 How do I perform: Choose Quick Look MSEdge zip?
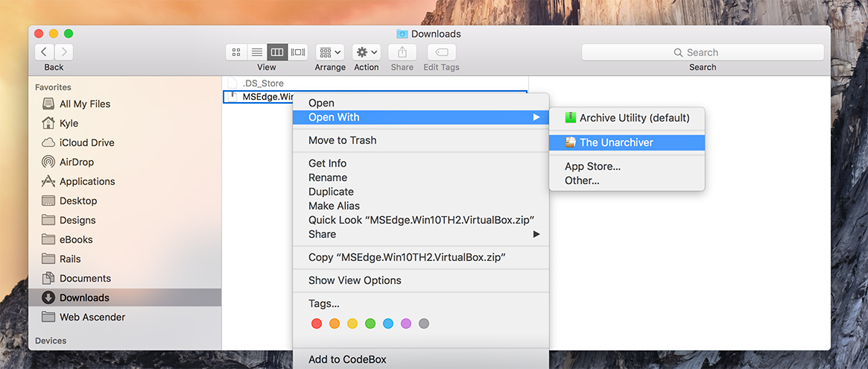421,220
